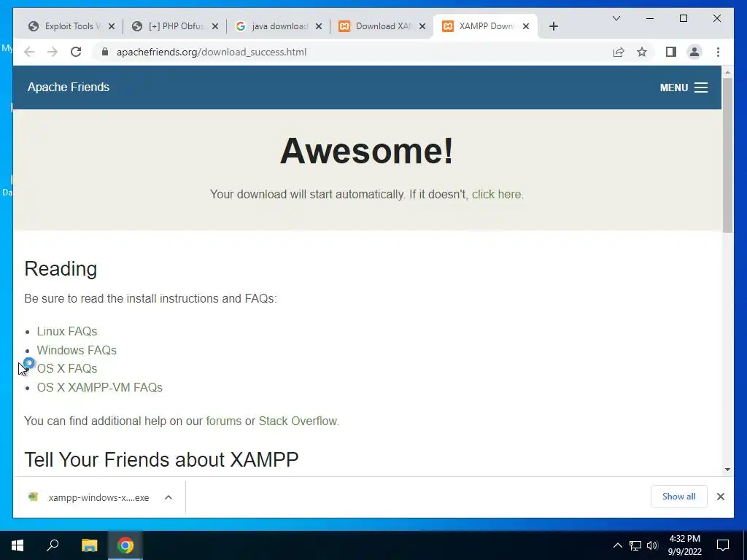
Task: Open a new browser tab
Action: 553,26
